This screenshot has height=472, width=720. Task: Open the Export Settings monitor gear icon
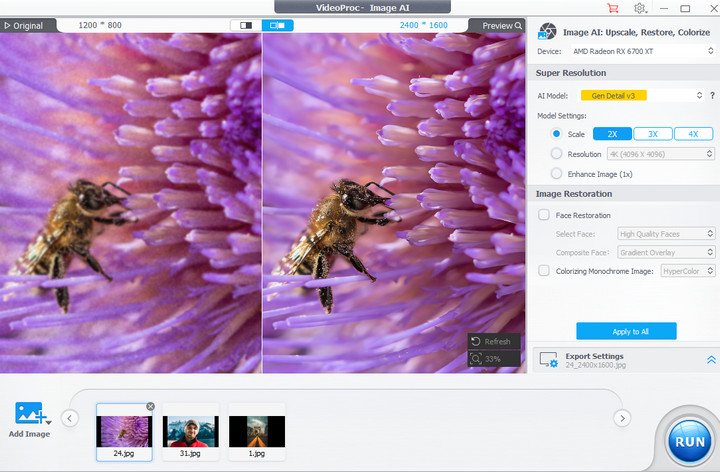tap(549, 360)
